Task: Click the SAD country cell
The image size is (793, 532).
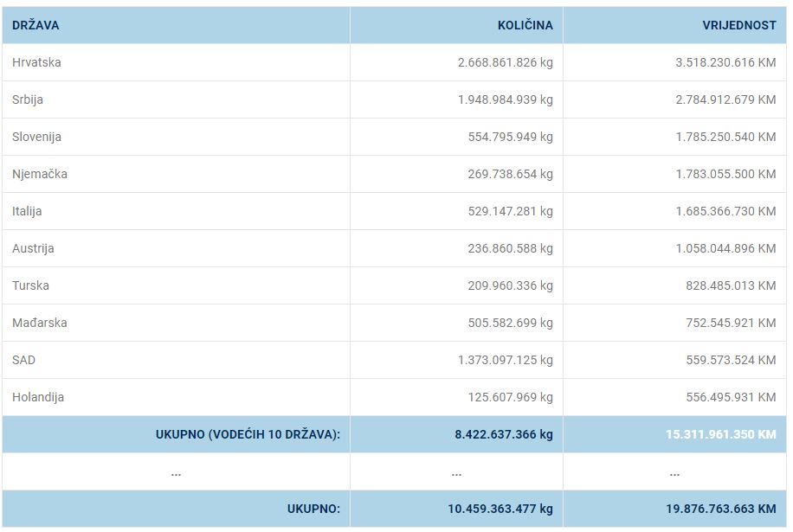Action: (24, 360)
